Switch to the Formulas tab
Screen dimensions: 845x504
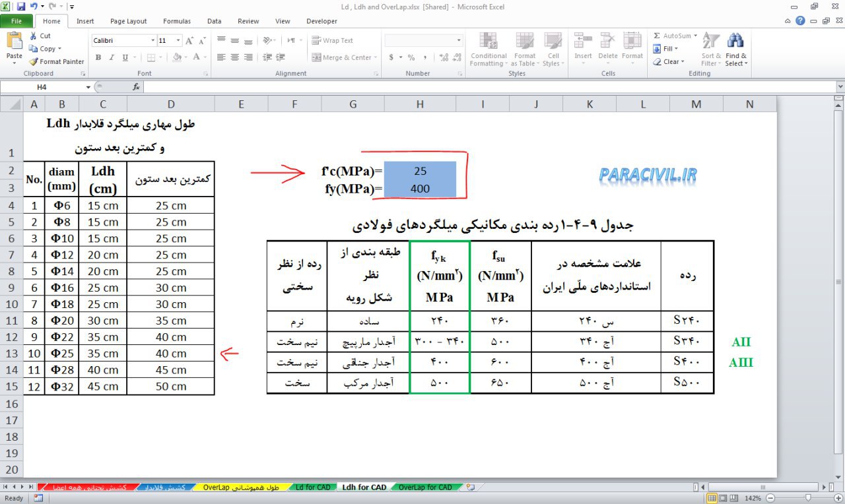point(177,21)
